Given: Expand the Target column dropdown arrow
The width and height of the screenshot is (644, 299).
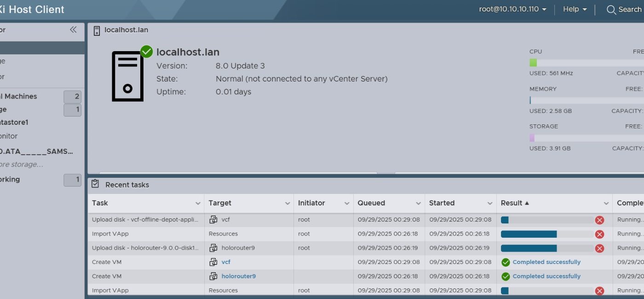Looking at the screenshot, I should pos(287,203).
